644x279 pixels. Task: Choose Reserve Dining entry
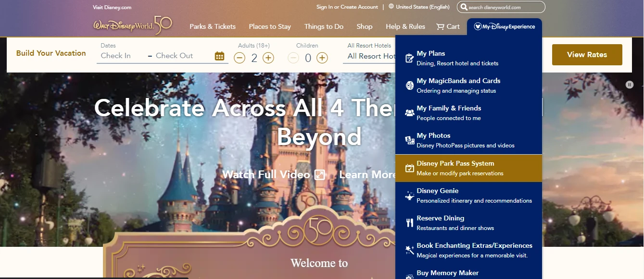click(x=468, y=223)
